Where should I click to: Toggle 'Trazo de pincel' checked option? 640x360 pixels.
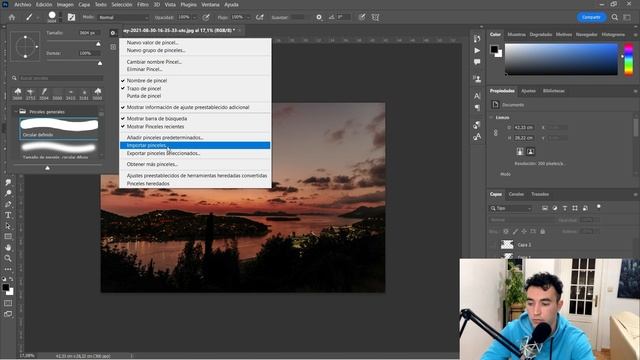[195, 89]
